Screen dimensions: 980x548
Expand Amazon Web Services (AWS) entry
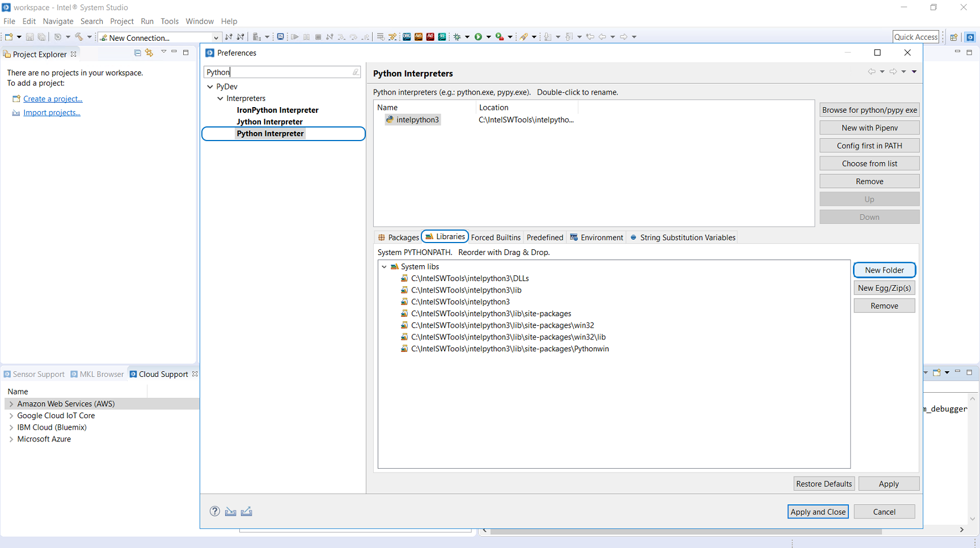pos(11,404)
